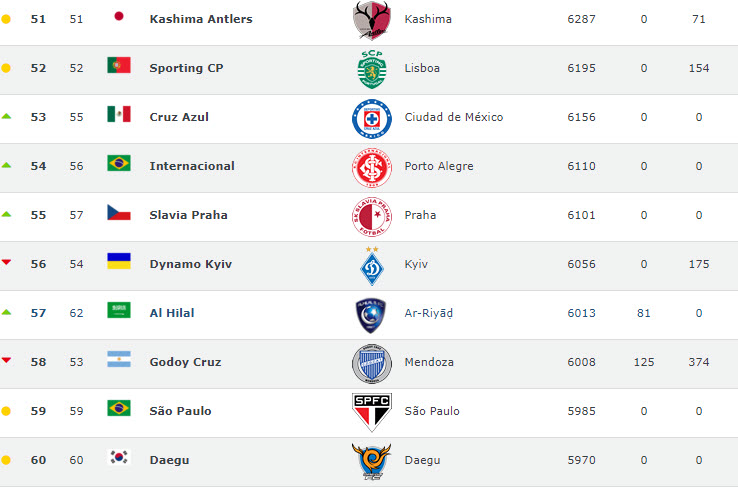
Task: Select the Cruz Azul blue crest
Action: click(x=372, y=119)
